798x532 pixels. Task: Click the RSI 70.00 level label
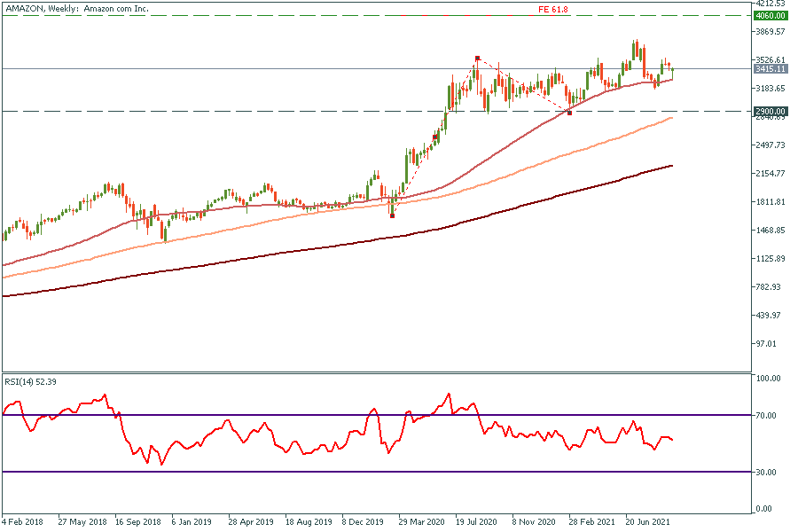766,415
